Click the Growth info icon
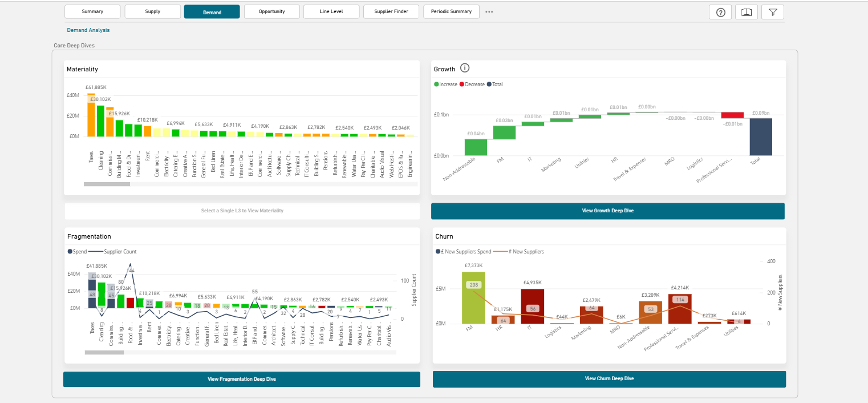The image size is (868, 403). [x=465, y=68]
